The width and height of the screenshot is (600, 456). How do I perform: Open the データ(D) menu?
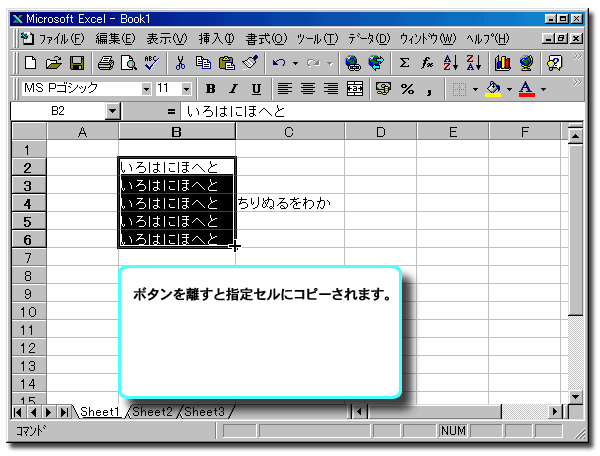[x=369, y=39]
